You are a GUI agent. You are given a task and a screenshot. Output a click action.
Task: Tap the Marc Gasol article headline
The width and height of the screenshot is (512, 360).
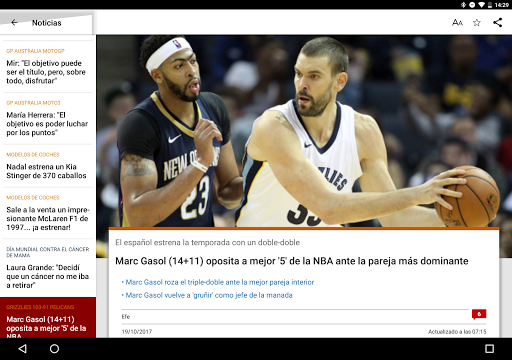tap(292, 261)
